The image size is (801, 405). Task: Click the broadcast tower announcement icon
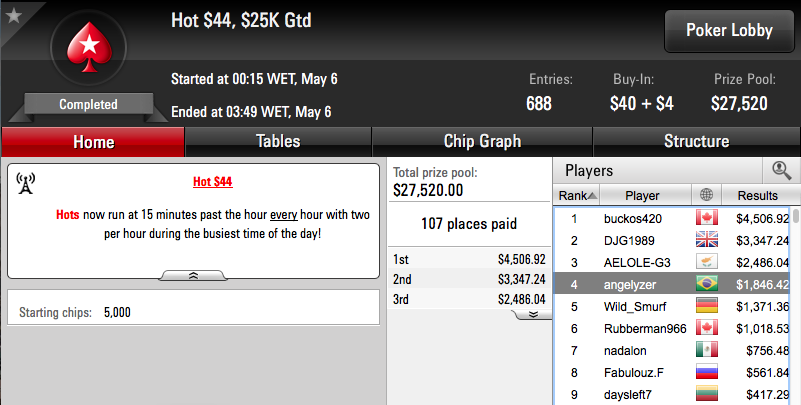26,183
